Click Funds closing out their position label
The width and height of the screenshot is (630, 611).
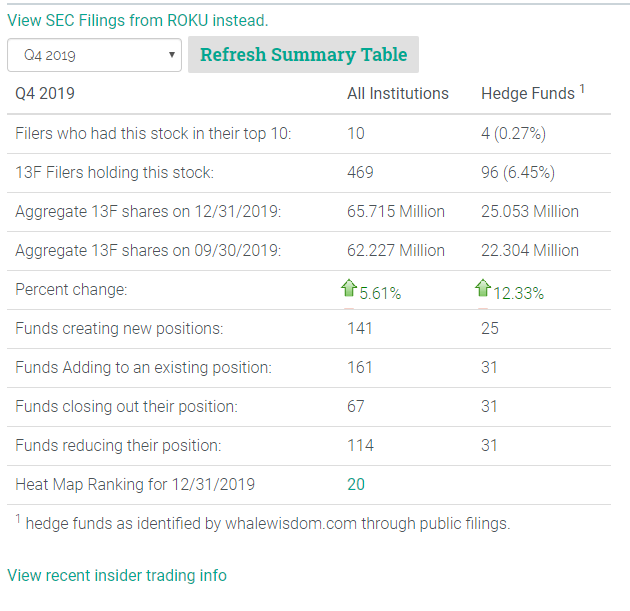click(126, 406)
